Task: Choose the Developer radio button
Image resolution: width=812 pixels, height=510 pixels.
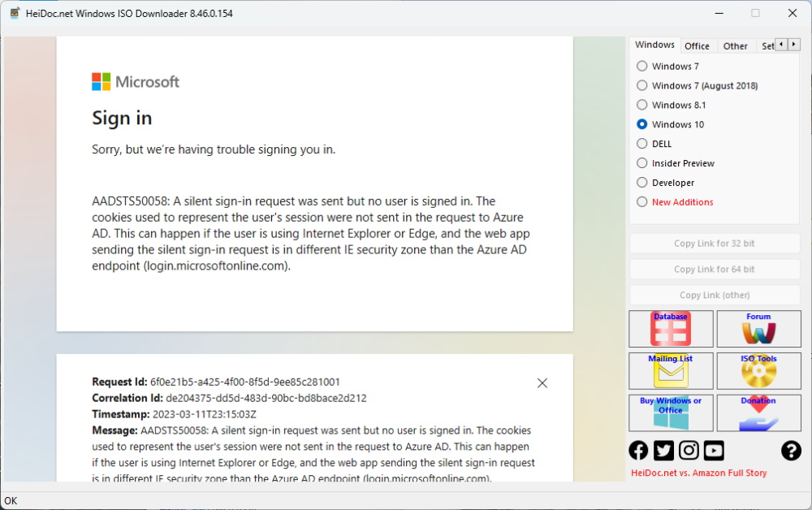Action: (642, 183)
